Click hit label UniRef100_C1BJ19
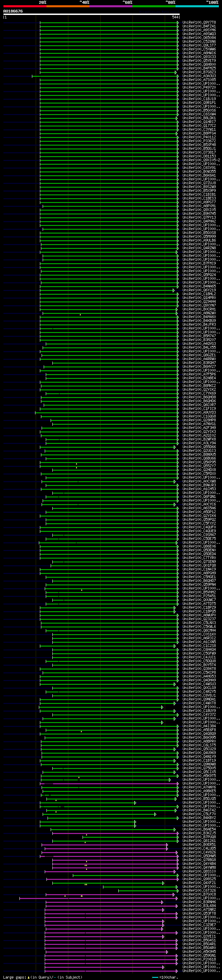The height and width of the screenshot is (980, 222). pos(199,99)
